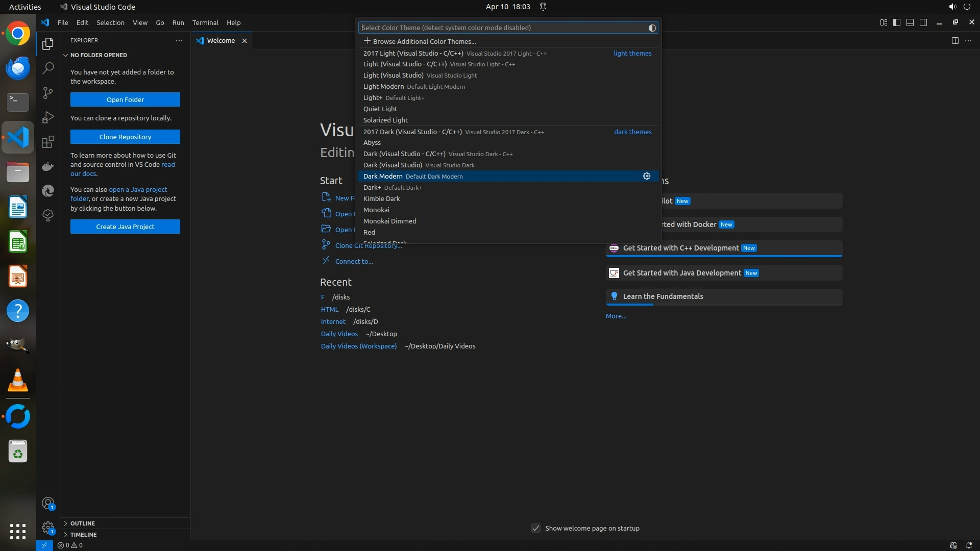
Task: Open the Source Control view icon
Action: coord(47,92)
